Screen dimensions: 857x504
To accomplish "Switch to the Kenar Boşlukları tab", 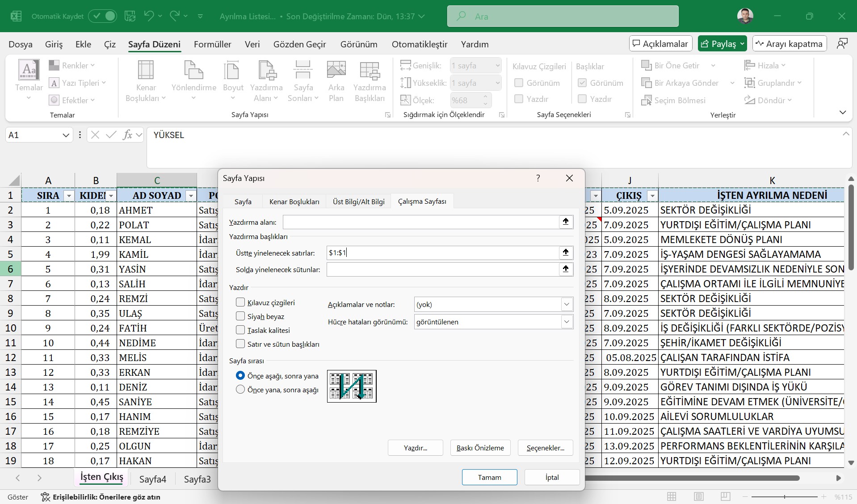I will coord(294,202).
